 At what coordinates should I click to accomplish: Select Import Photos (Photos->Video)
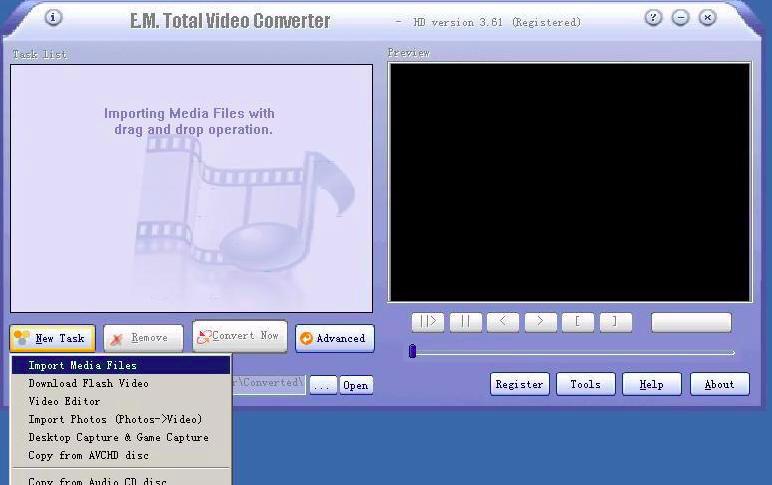coord(121,420)
